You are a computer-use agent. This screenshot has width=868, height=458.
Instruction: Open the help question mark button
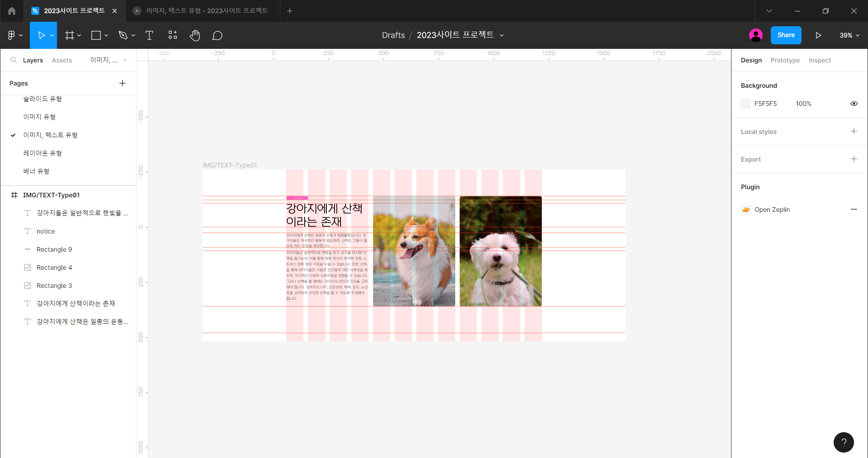click(844, 442)
